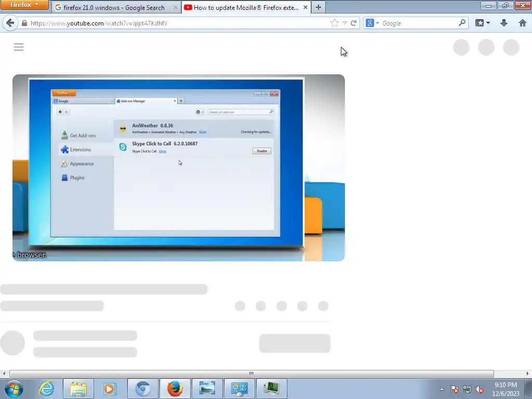Show hidden system tray icons
The width and height of the screenshot is (532, 399).
pyautogui.click(x=442, y=389)
